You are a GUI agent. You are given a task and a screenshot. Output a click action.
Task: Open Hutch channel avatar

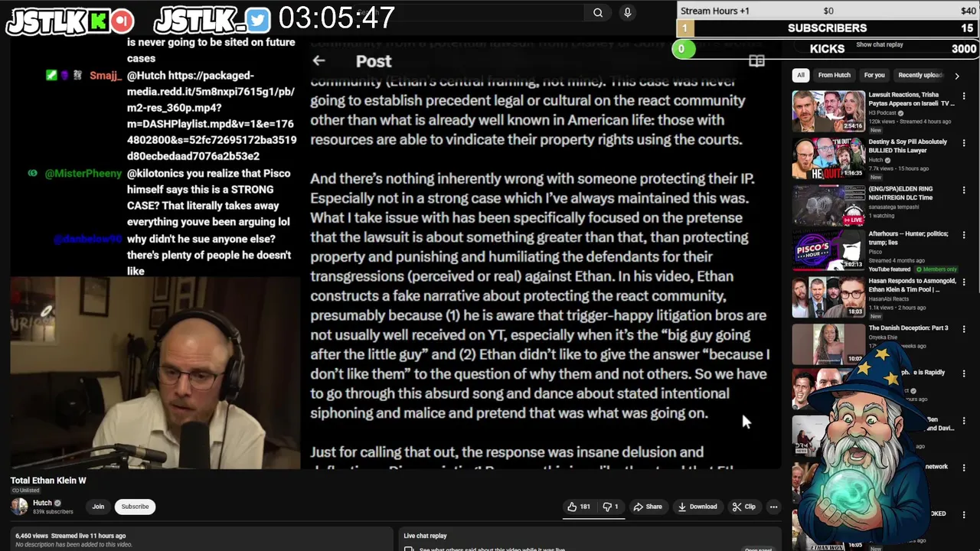19,506
